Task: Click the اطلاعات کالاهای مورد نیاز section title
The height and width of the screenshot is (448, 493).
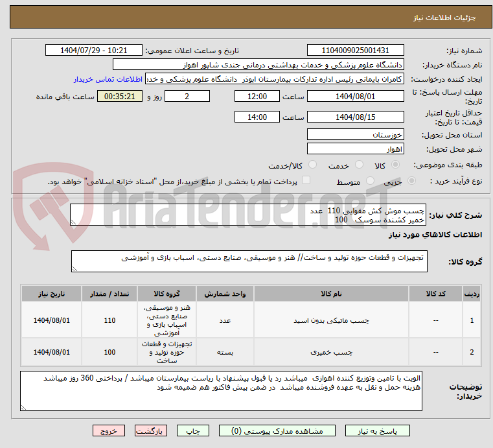Action: (435, 235)
